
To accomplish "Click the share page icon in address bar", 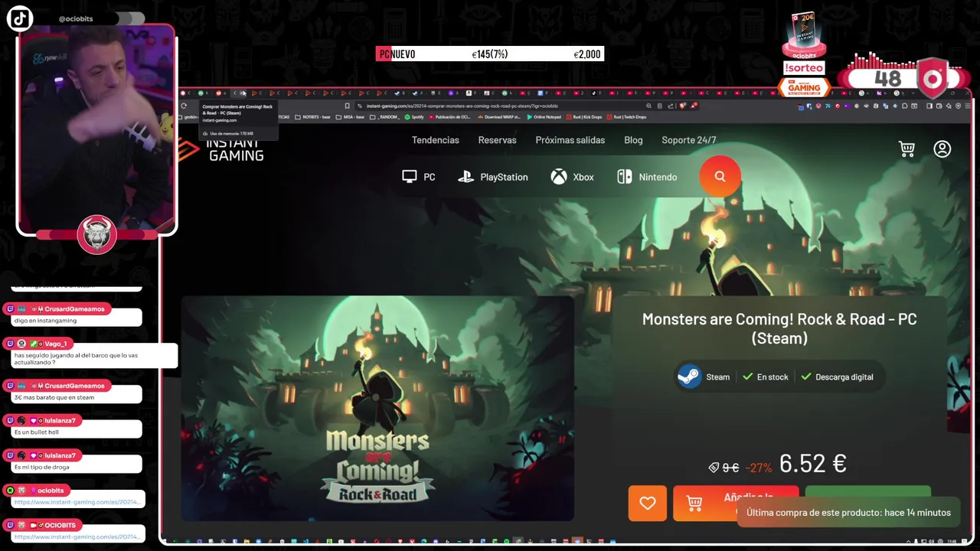I will [x=671, y=106].
